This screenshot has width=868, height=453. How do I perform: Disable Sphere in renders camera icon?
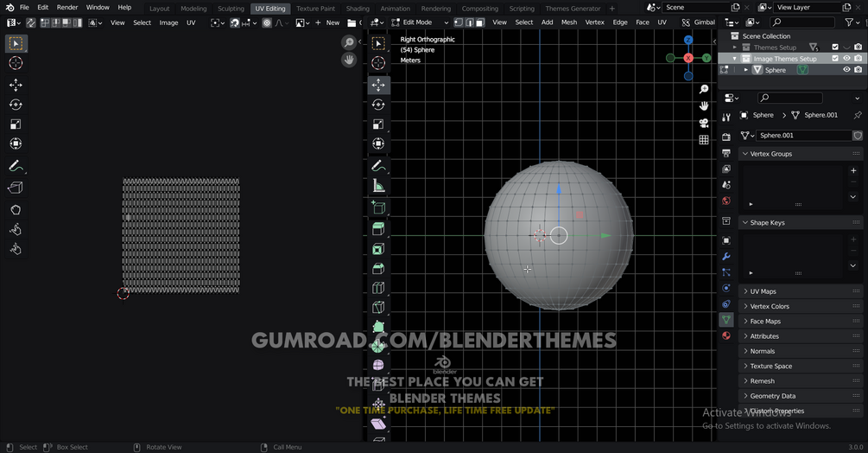click(858, 70)
